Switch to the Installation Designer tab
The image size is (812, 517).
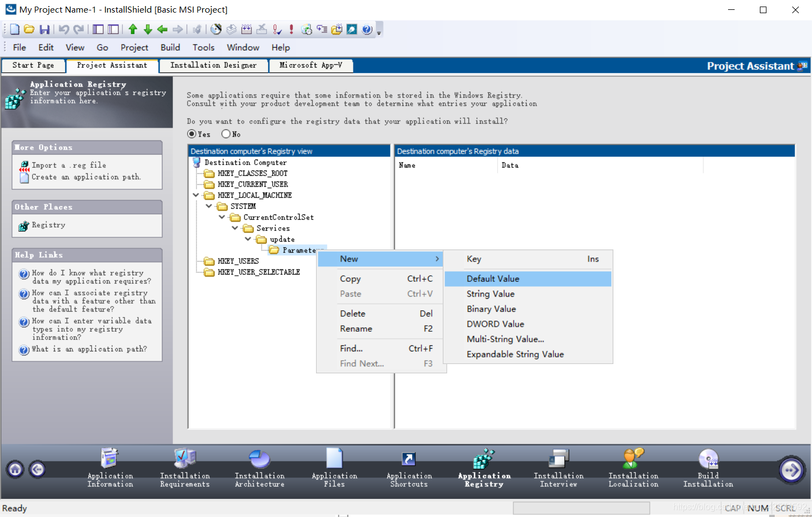213,65
